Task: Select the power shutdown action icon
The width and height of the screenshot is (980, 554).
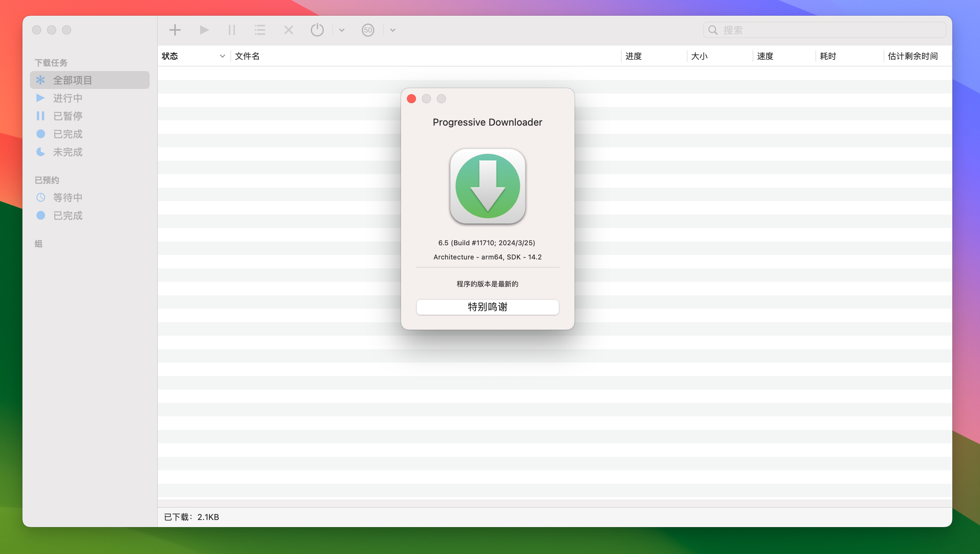Action: [317, 30]
